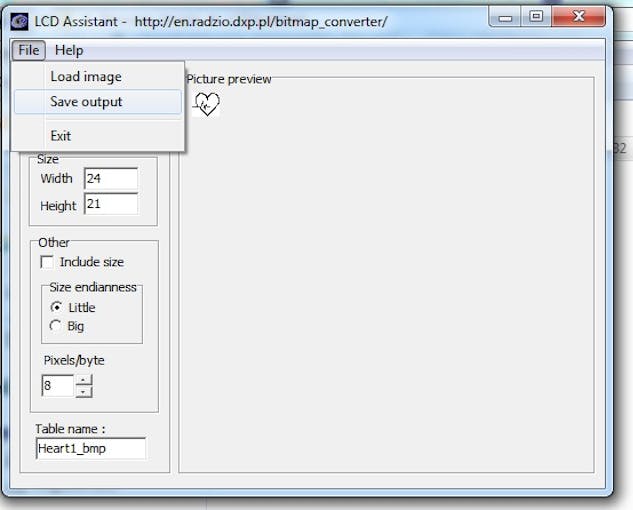This screenshot has height=510, width=633.
Task: Click the heart image in Picture preview
Action: [x=206, y=104]
